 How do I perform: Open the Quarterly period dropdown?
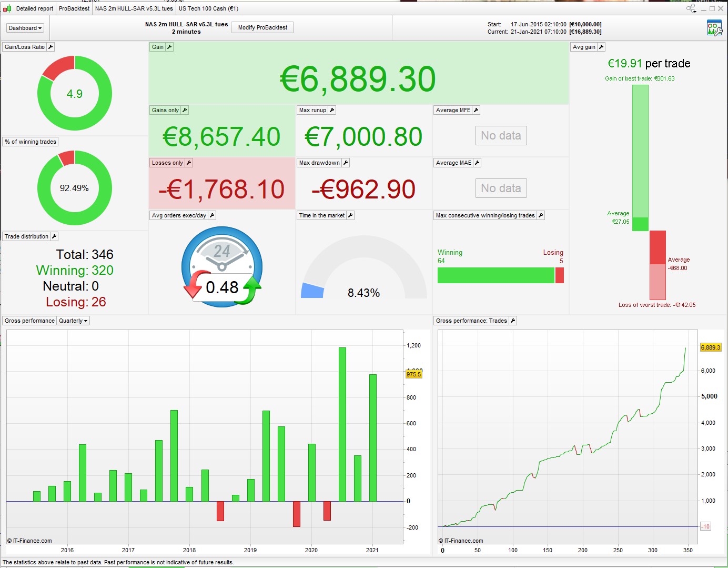(73, 321)
